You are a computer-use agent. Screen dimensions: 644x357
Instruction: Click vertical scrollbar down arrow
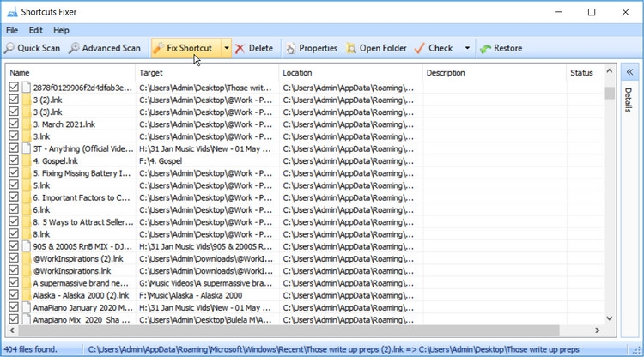(x=610, y=318)
